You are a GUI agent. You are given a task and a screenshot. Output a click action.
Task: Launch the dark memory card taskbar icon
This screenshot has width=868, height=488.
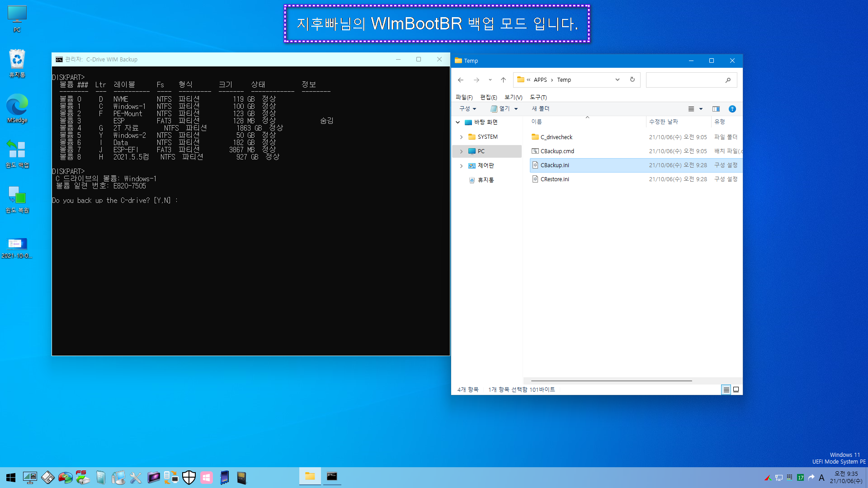click(x=242, y=478)
